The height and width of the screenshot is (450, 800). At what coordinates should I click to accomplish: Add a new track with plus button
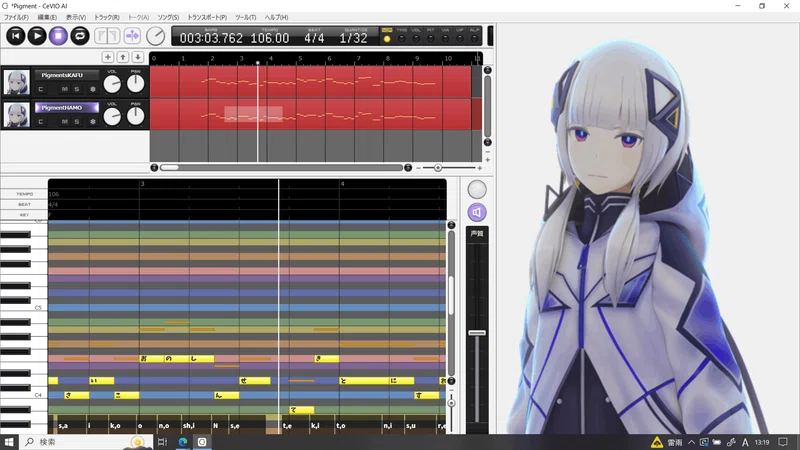[x=108, y=57]
